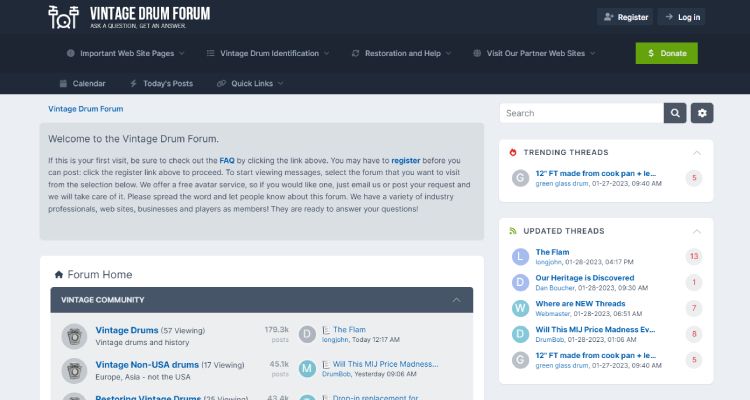Screen dimensions: 750x400
Task: Open the Calendar page
Action: point(82,83)
